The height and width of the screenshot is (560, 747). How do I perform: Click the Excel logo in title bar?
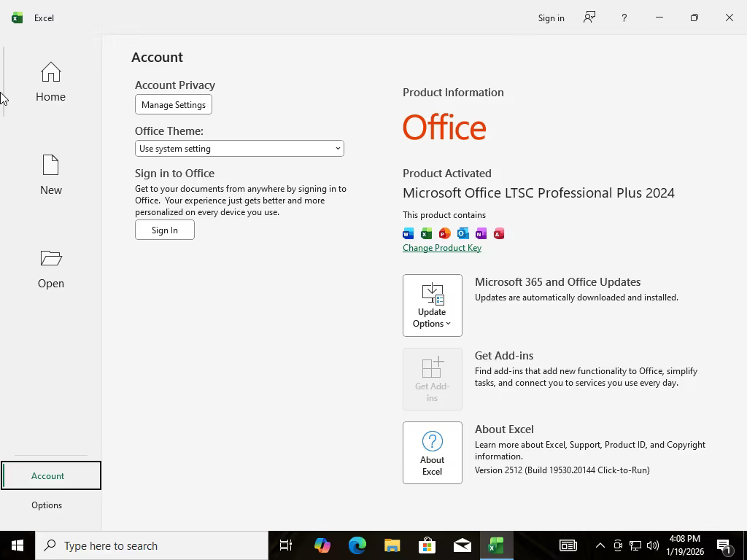pyautogui.click(x=18, y=18)
